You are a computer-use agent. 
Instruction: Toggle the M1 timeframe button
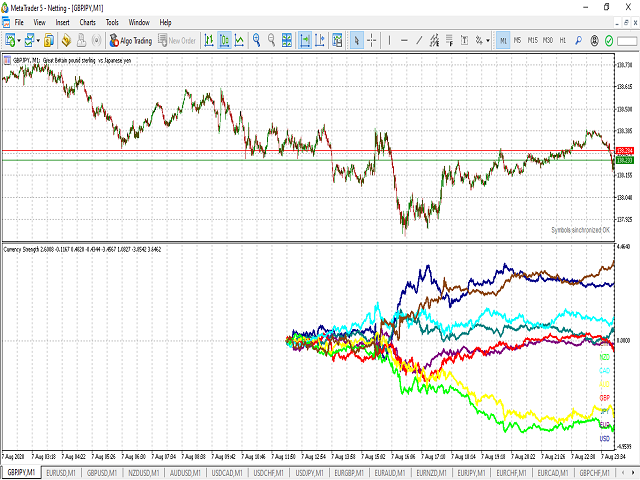point(503,40)
